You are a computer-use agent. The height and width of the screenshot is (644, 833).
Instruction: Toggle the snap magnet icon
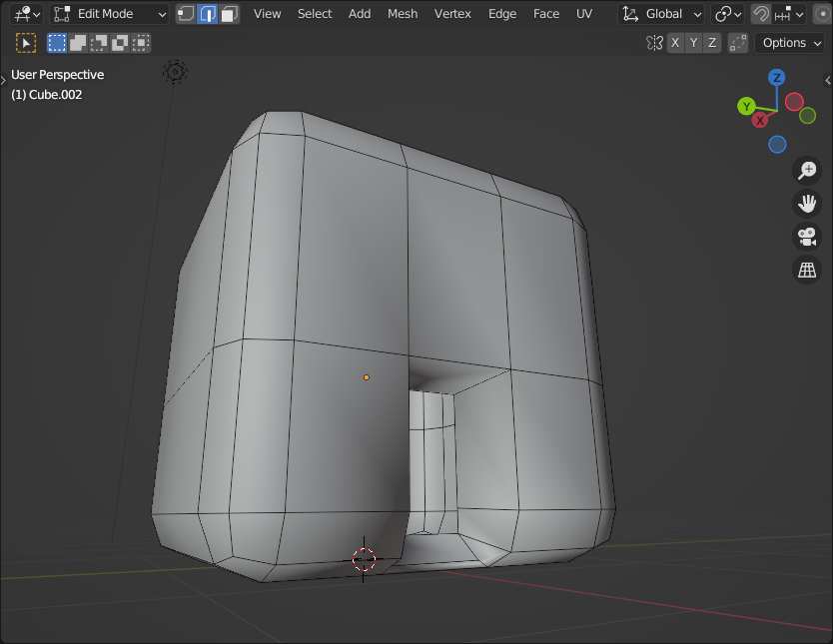[x=761, y=14]
